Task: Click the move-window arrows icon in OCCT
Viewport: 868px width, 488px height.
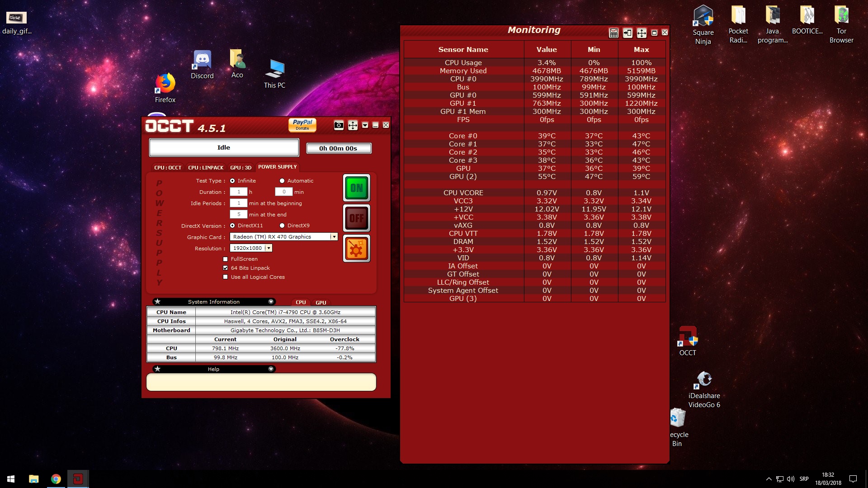Action: (x=353, y=125)
